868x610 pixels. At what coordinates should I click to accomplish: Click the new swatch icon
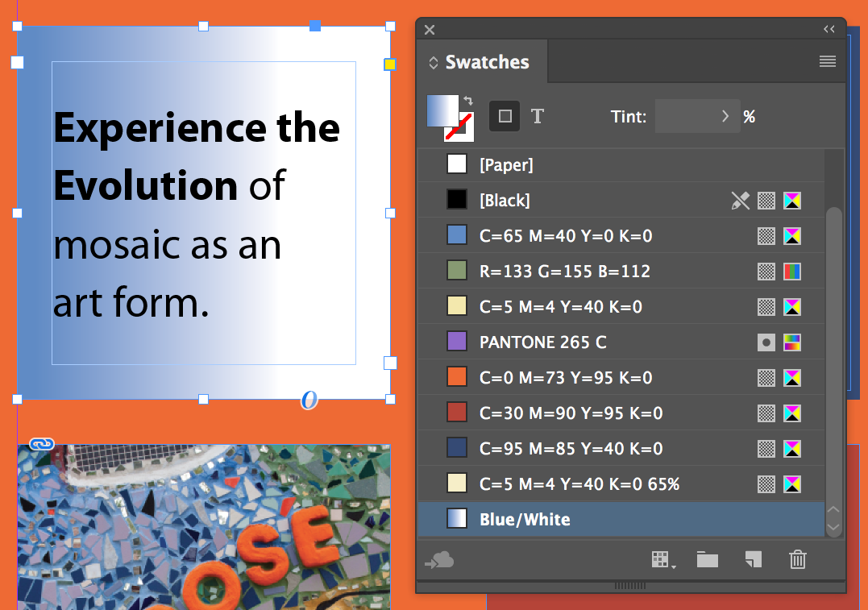click(x=754, y=559)
